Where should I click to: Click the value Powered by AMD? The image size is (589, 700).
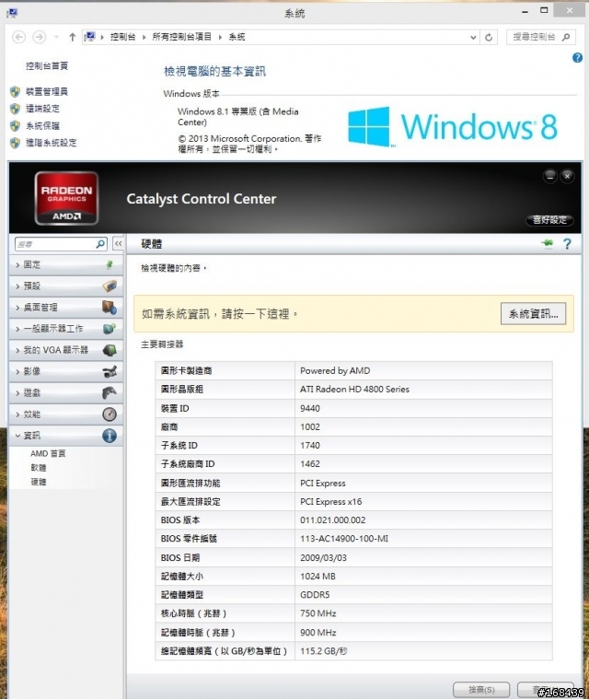335,370
